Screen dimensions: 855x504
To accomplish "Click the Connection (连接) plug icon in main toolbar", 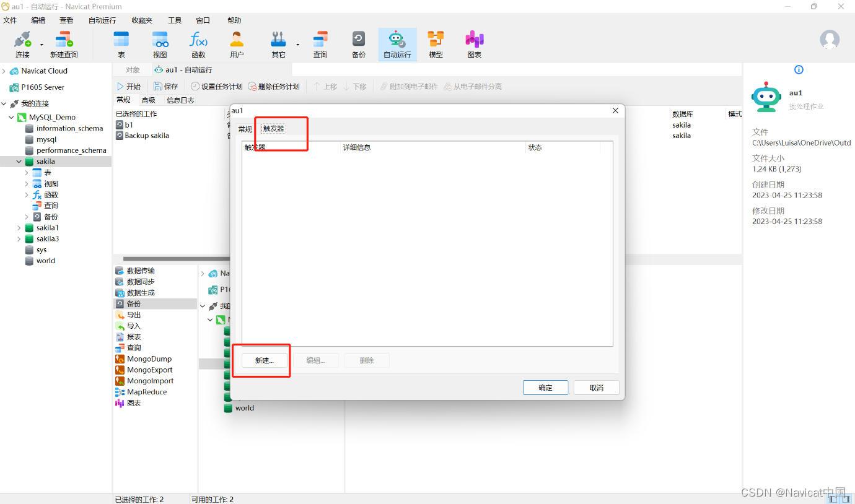I will coord(22,40).
